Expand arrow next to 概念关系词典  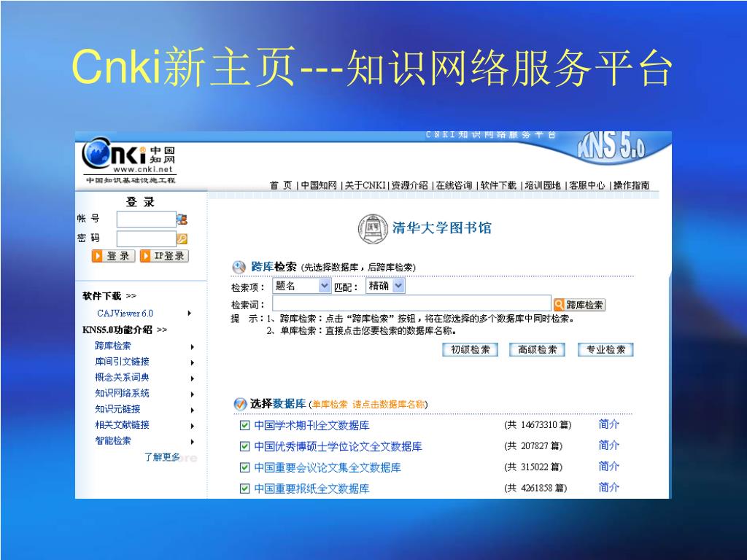tap(192, 378)
